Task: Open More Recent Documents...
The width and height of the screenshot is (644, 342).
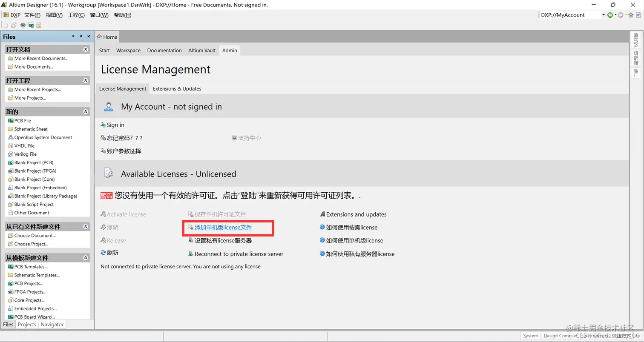Action: [38, 58]
